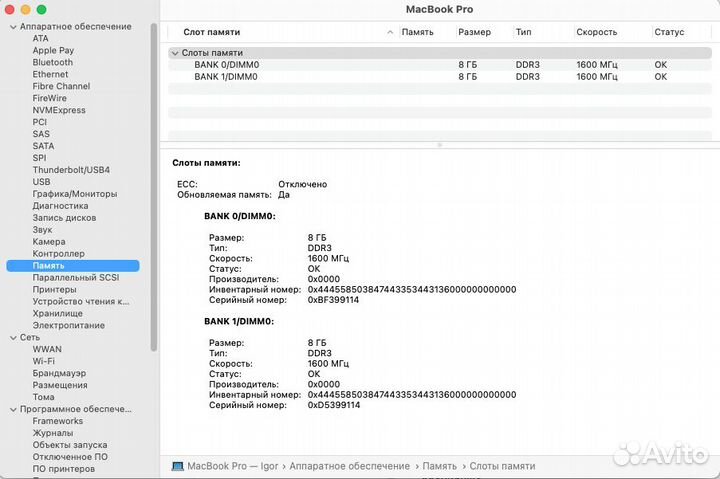The image size is (720, 479).
Task: Select the BANK 0/DIMM0 table row
Action: 226,65
